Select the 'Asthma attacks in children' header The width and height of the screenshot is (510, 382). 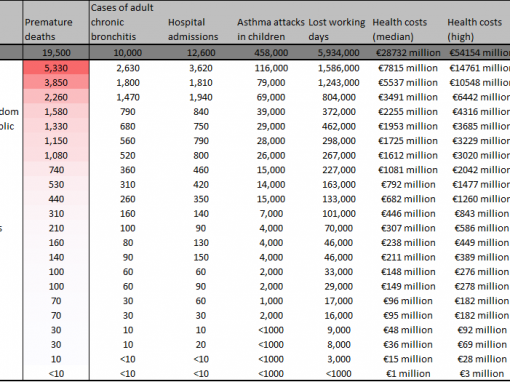271,29
